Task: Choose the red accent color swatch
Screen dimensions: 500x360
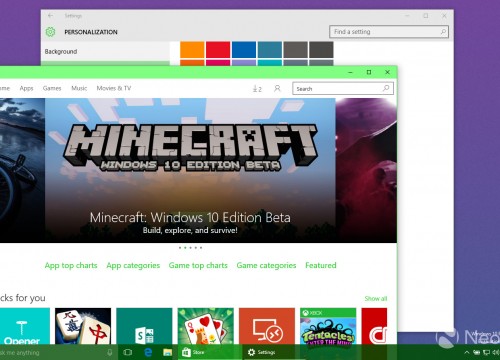Action: (218, 50)
